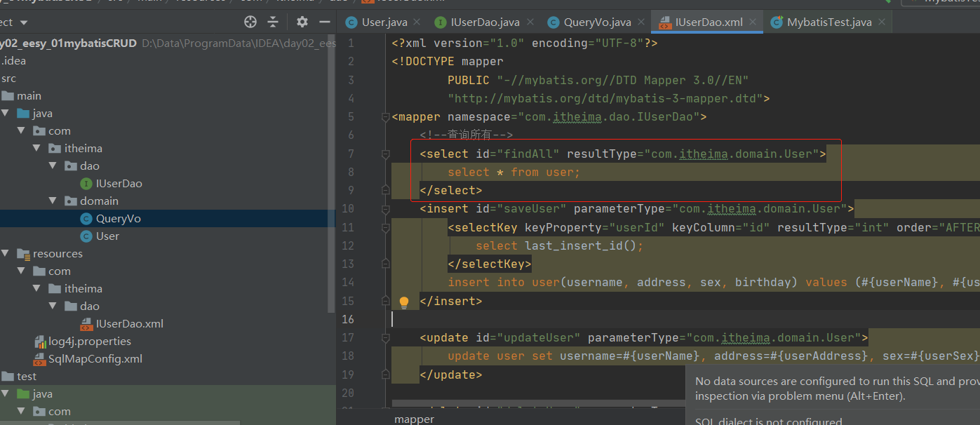Select the test folder in the tree
The width and height of the screenshot is (980, 425).
pos(27,377)
